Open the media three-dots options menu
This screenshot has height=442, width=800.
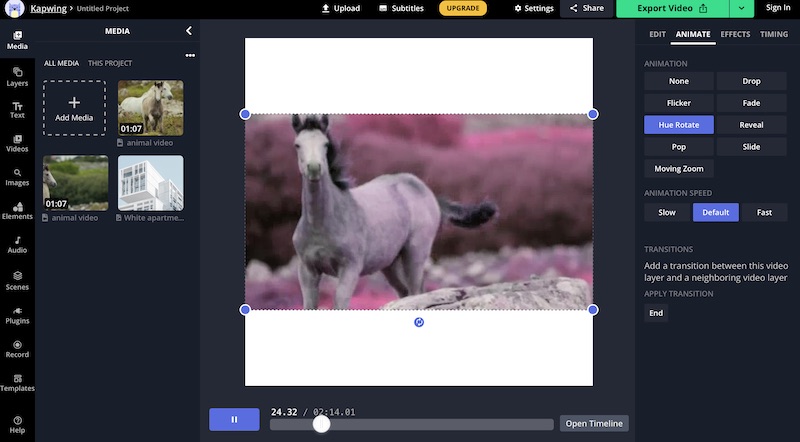190,55
